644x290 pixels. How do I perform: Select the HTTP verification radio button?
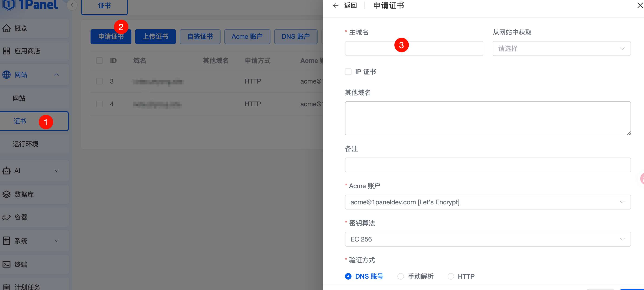pos(451,276)
